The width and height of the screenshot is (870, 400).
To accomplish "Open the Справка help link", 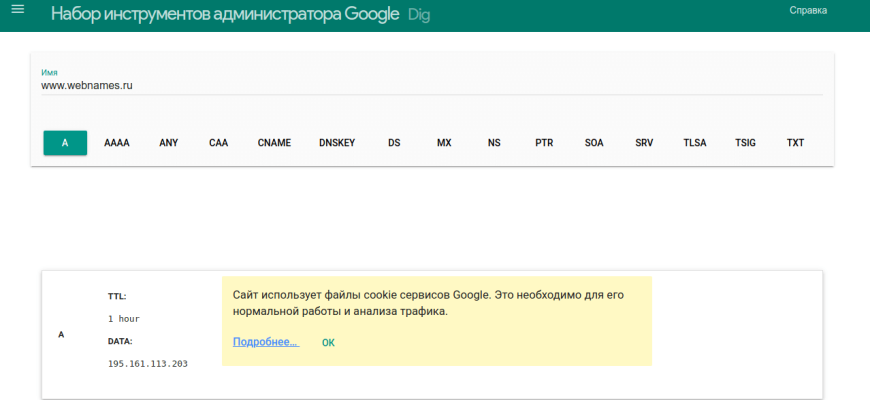I will [x=808, y=11].
